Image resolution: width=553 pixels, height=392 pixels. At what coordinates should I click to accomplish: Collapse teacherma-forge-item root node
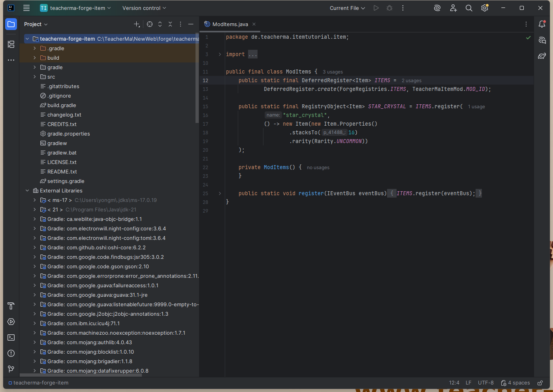(x=27, y=39)
